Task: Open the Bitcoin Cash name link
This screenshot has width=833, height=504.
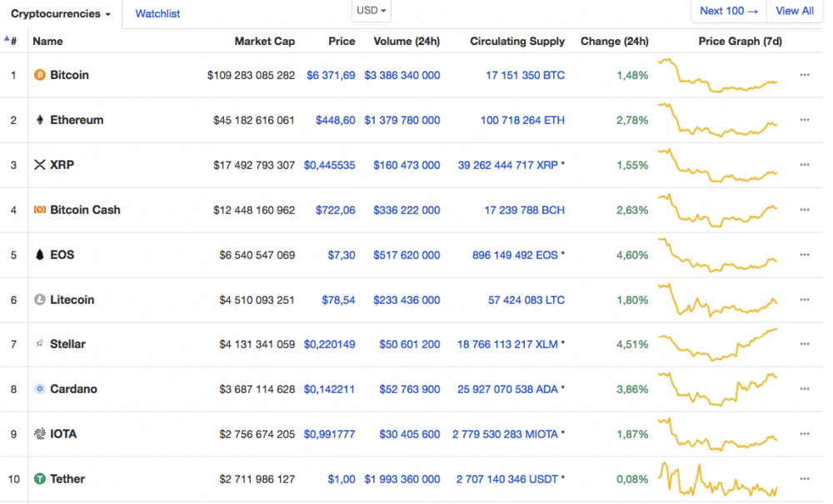Action: [x=85, y=210]
